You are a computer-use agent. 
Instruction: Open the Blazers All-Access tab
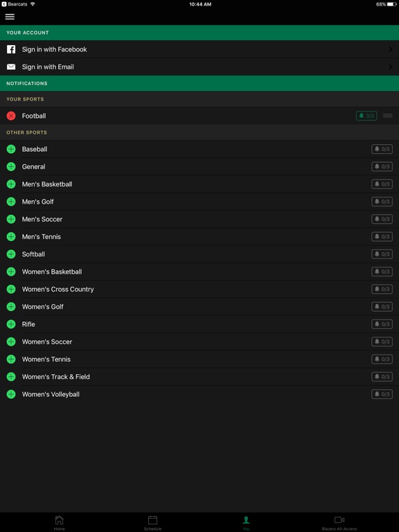(339, 522)
